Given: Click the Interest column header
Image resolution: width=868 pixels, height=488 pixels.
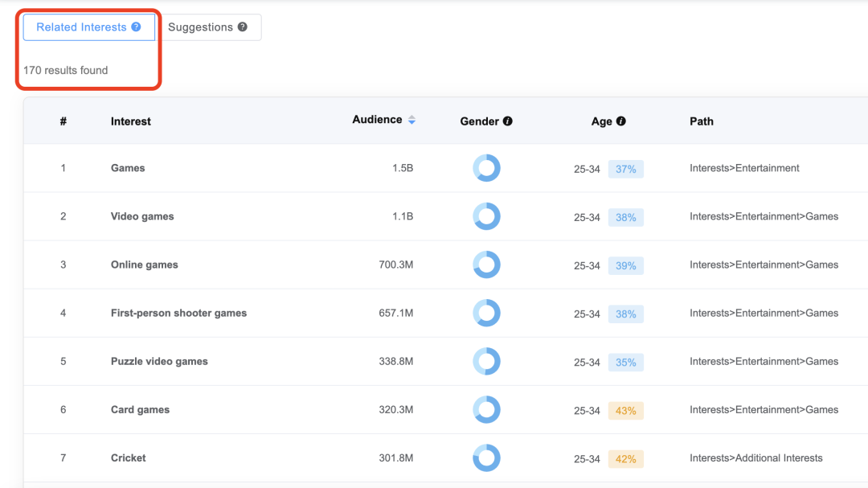Looking at the screenshot, I should point(131,121).
